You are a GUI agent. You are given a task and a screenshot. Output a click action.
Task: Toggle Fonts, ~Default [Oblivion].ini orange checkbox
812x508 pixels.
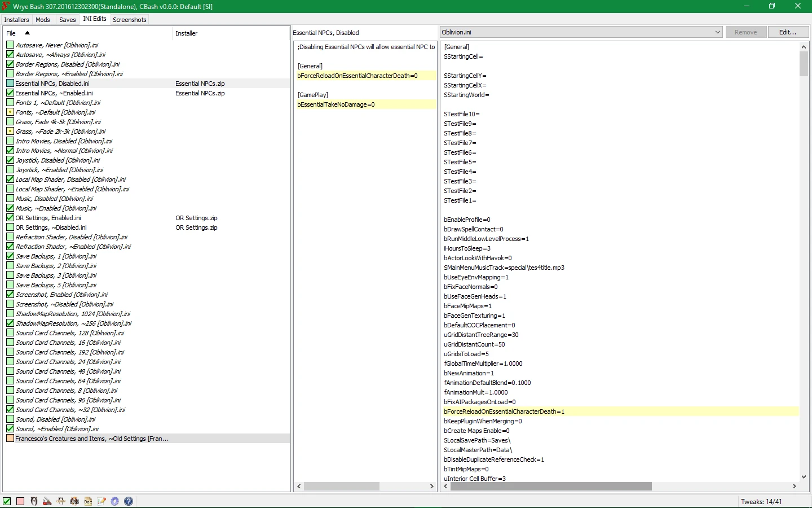10,112
